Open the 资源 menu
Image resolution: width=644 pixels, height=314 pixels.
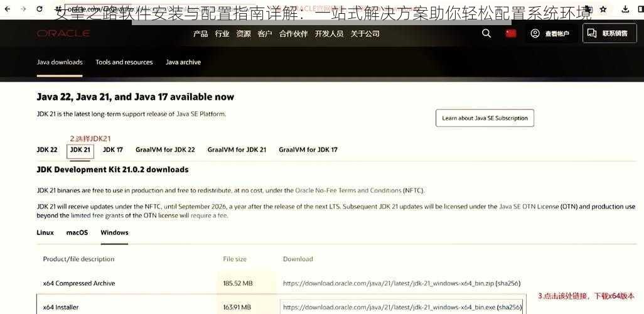click(x=243, y=34)
